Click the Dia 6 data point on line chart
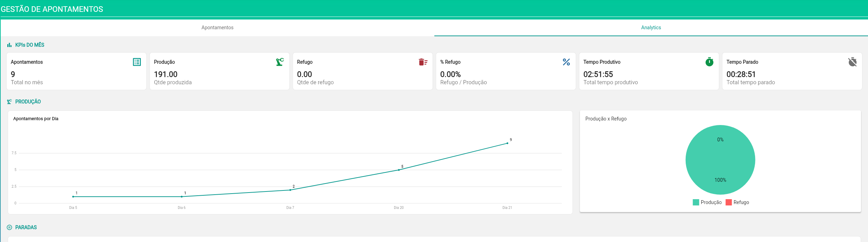This screenshot has width=868, height=242. (182, 197)
